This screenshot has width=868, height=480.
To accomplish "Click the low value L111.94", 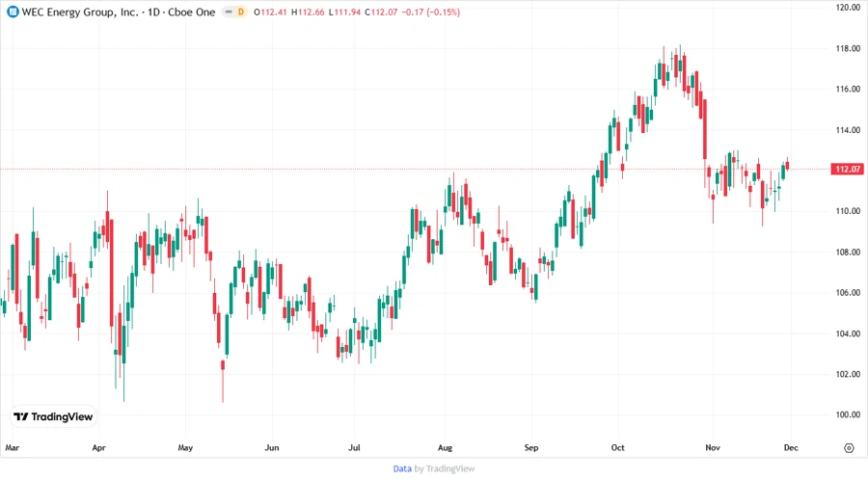I will (345, 13).
